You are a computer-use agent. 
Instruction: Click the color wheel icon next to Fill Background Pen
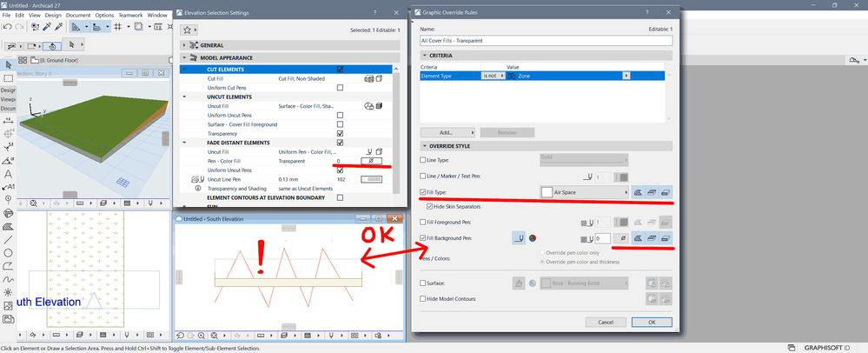click(x=533, y=238)
